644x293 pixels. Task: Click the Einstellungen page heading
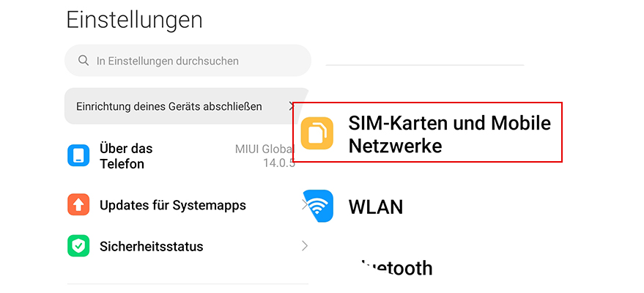(x=134, y=20)
